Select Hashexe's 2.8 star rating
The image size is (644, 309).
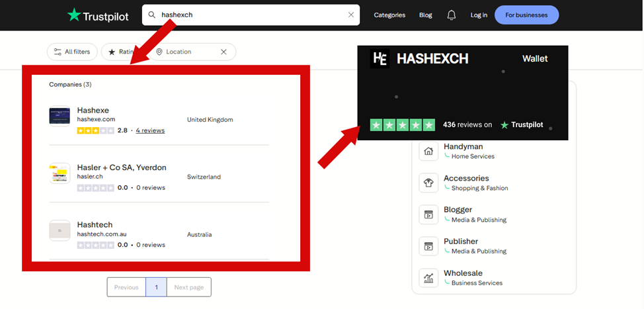(95, 130)
